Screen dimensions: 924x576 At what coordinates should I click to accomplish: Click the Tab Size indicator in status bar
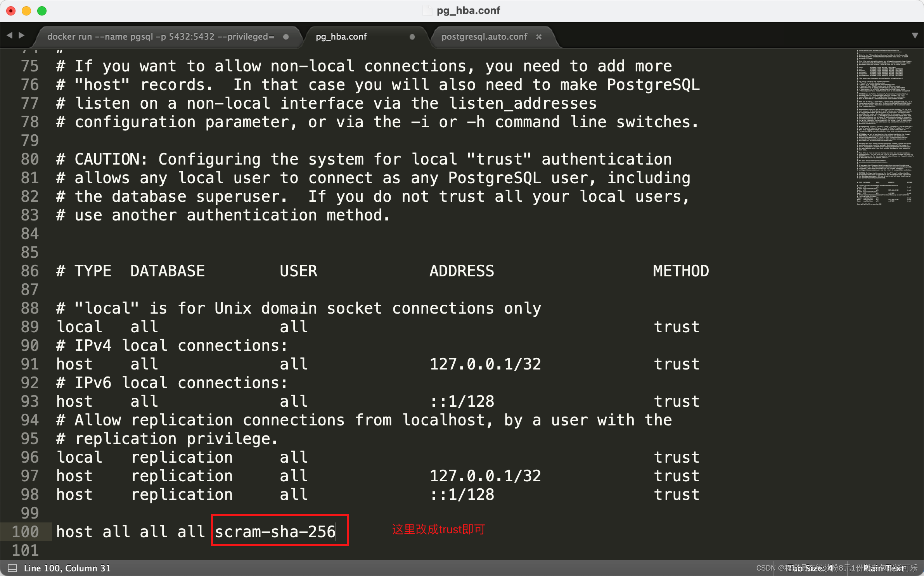point(810,568)
